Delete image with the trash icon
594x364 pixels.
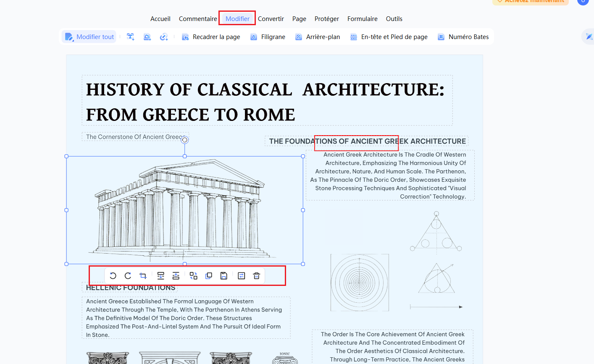tap(257, 276)
